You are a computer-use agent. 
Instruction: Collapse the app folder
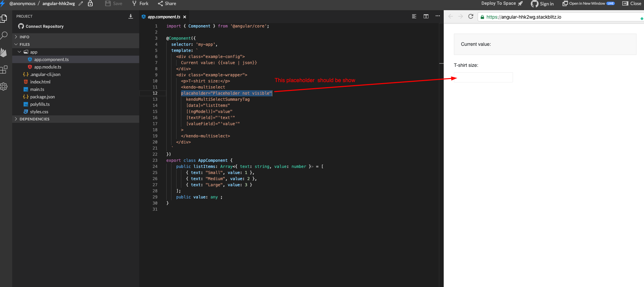pyautogui.click(x=76, y=52)
